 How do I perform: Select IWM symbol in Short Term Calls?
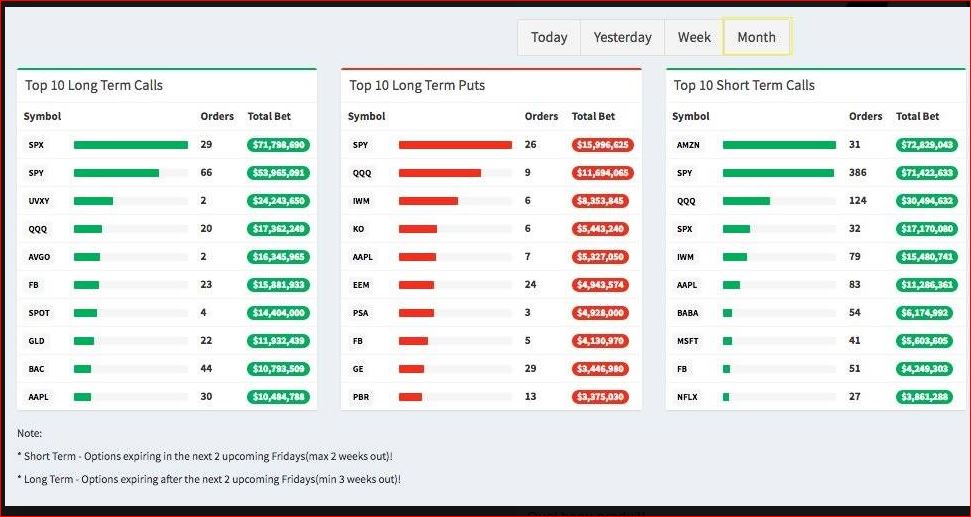click(686, 257)
